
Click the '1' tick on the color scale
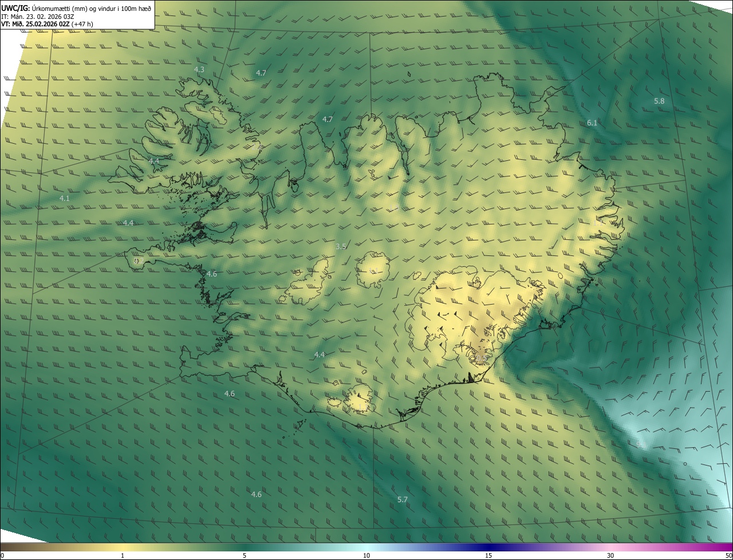coord(123,555)
